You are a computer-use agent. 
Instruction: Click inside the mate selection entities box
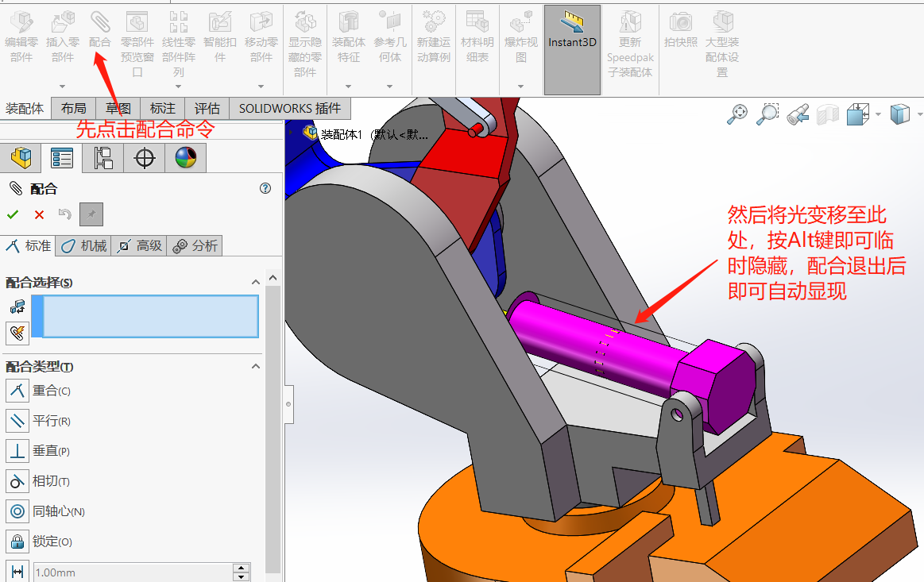pos(149,316)
